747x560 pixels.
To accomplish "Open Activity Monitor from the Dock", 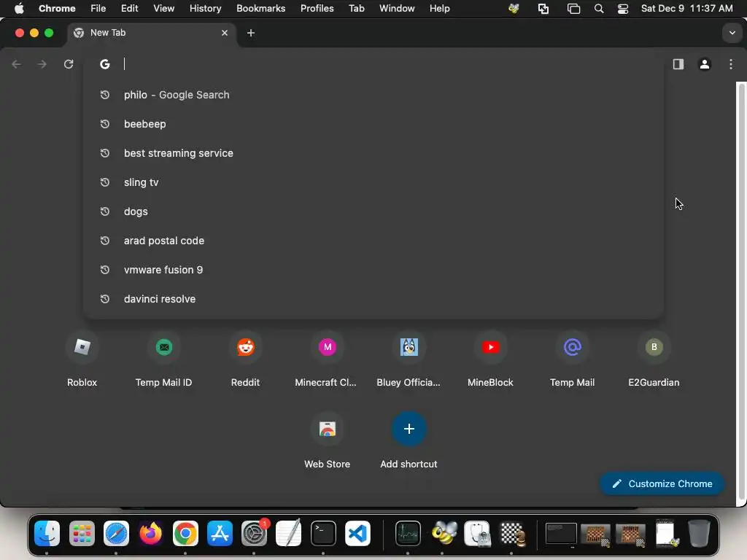I will (x=408, y=533).
